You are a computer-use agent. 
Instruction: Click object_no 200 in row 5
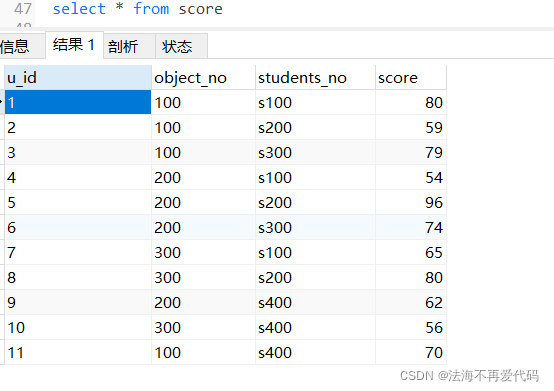tap(203, 202)
